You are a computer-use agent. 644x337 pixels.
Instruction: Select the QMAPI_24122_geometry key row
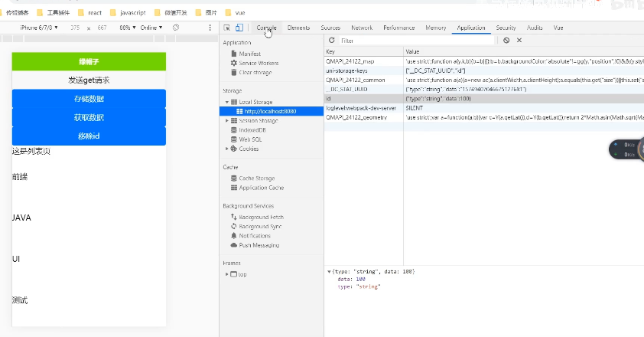click(x=484, y=117)
